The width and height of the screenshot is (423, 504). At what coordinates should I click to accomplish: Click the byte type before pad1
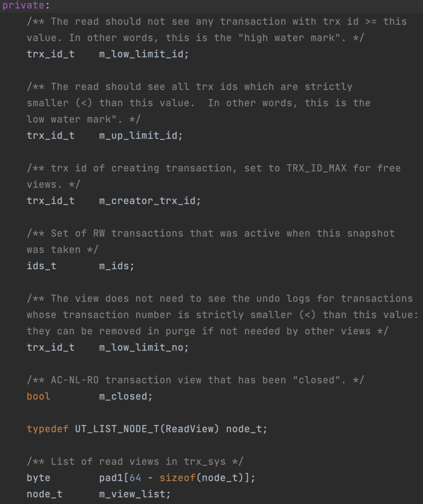(38, 478)
